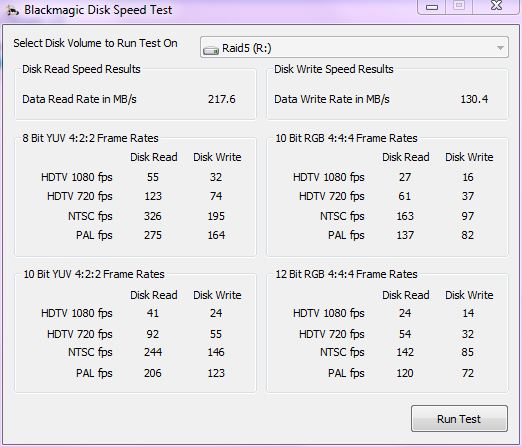The width and height of the screenshot is (522, 447).
Task: Click the Blackmagic app icon in title bar
Action: [13, 10]
